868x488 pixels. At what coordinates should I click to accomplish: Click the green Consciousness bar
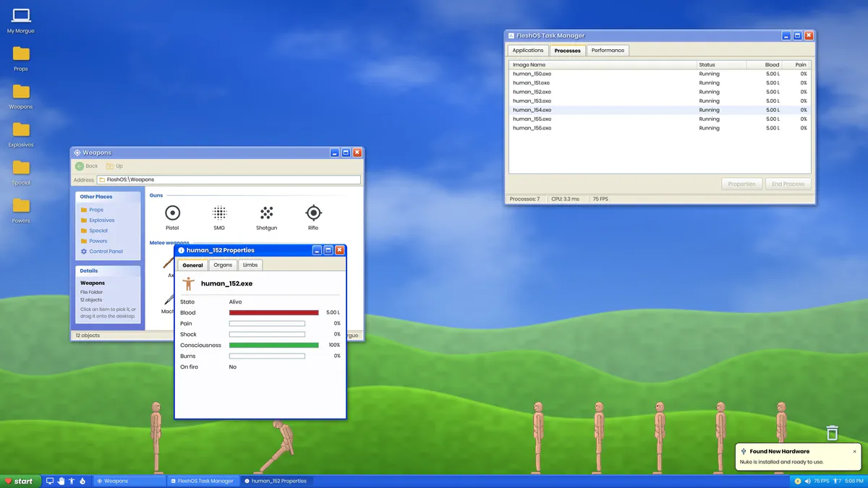274,346
